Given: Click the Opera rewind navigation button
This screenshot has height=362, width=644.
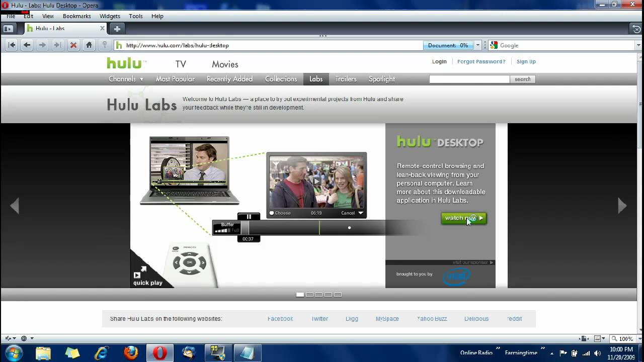Looking at the screenshot, I should pos(12,45).
